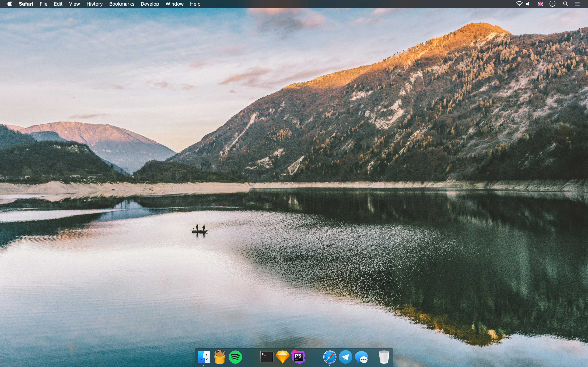
Task: Open the History menu
Action: (94, 4)
